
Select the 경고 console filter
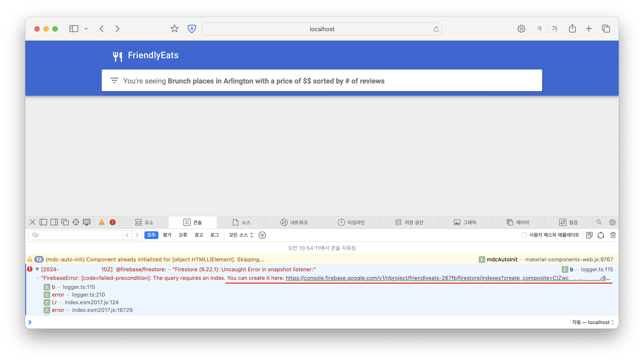(199, 235)
